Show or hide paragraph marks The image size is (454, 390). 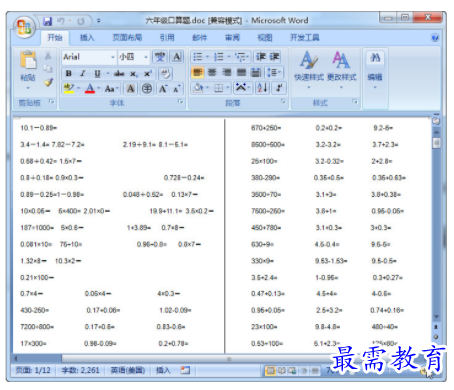click(279, 88)
